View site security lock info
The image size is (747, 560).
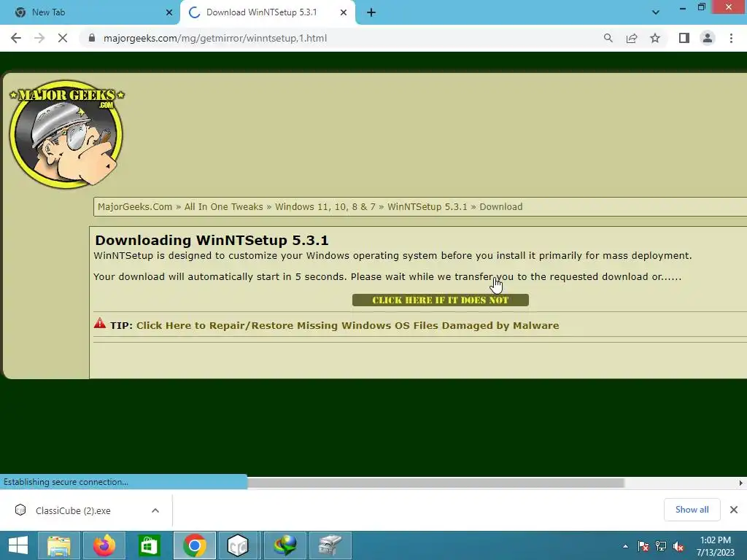[92, 38]
